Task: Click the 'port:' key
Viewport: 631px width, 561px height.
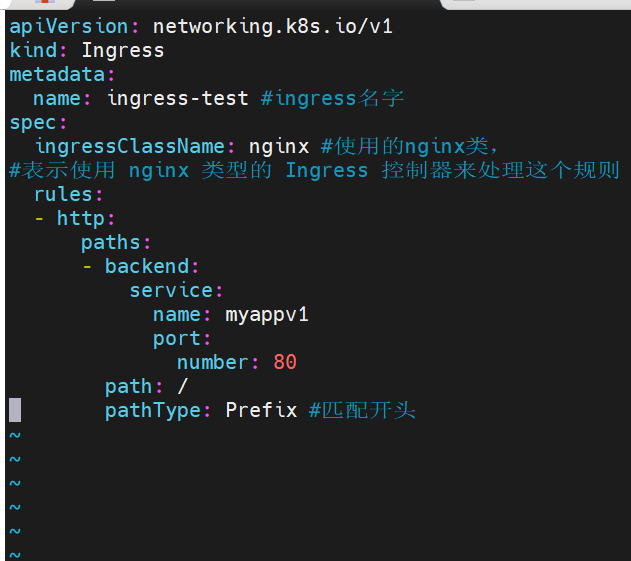Action: [181, 339]
